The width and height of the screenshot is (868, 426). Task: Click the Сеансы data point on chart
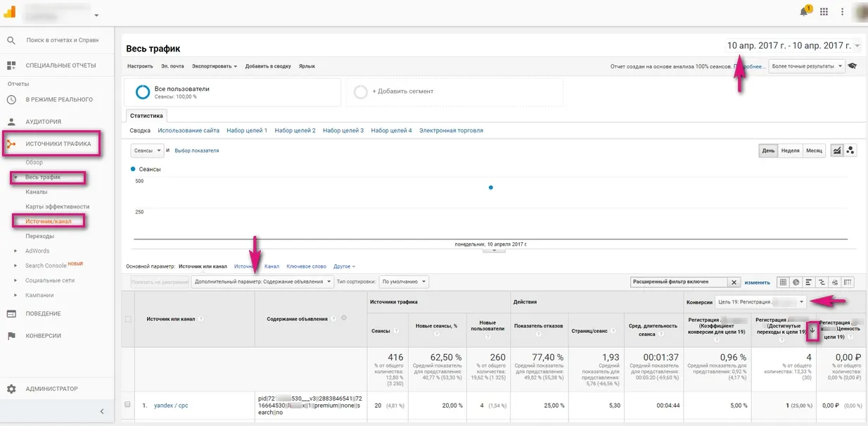tap(490, 187)
